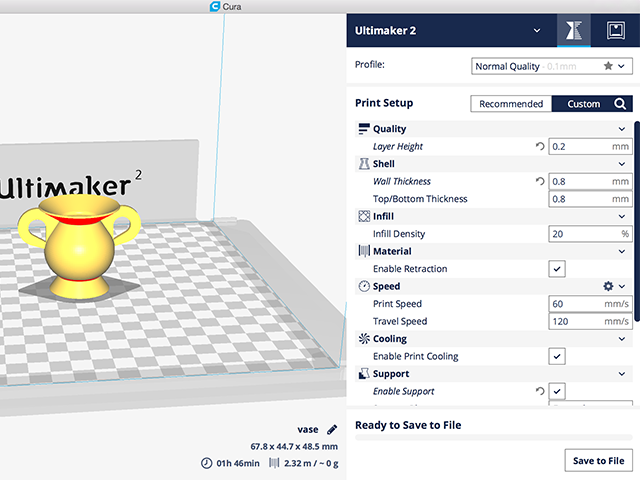Select the yellow vase model on the build plate
This screenshot has width=640, height=480.
click(x=80, y=247)
